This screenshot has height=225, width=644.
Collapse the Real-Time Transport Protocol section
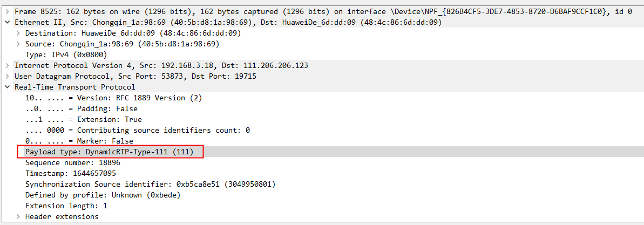tap(7, 87)
